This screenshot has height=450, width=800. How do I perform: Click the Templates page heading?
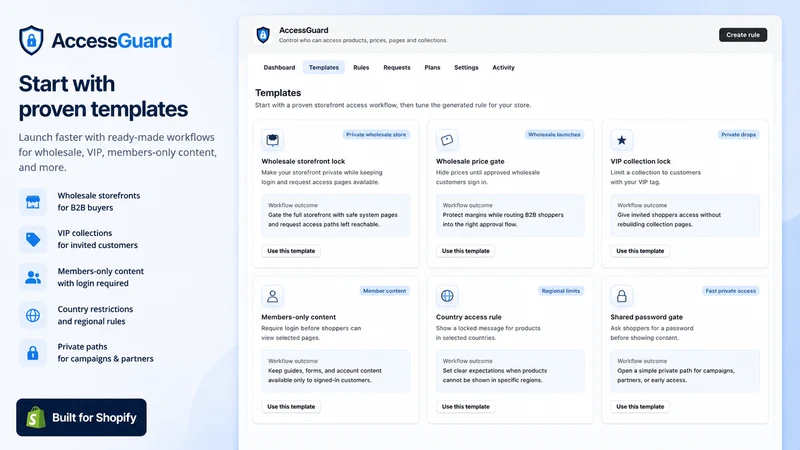[x=278, y=93]
